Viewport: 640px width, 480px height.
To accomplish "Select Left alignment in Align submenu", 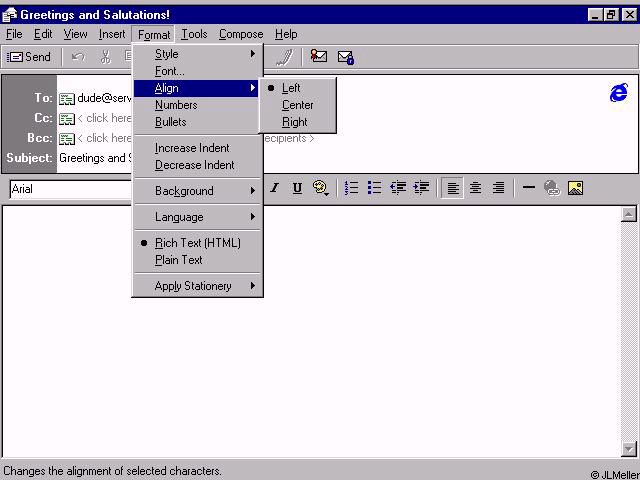I will [291, 88].
